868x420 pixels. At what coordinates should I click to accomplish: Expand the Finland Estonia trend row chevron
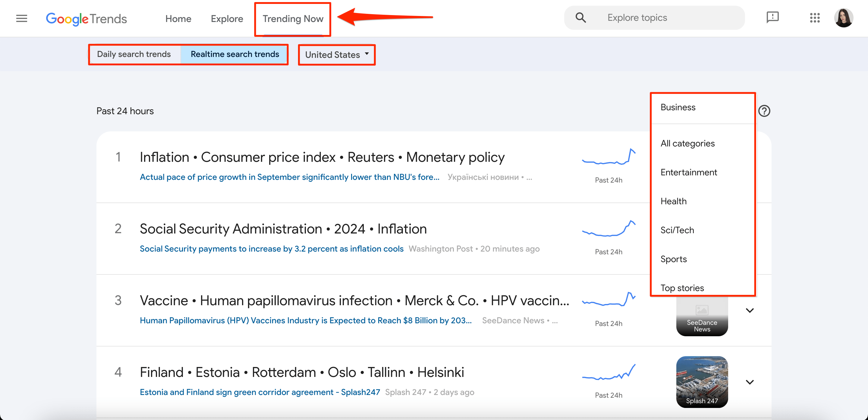[x=749, y=382]
